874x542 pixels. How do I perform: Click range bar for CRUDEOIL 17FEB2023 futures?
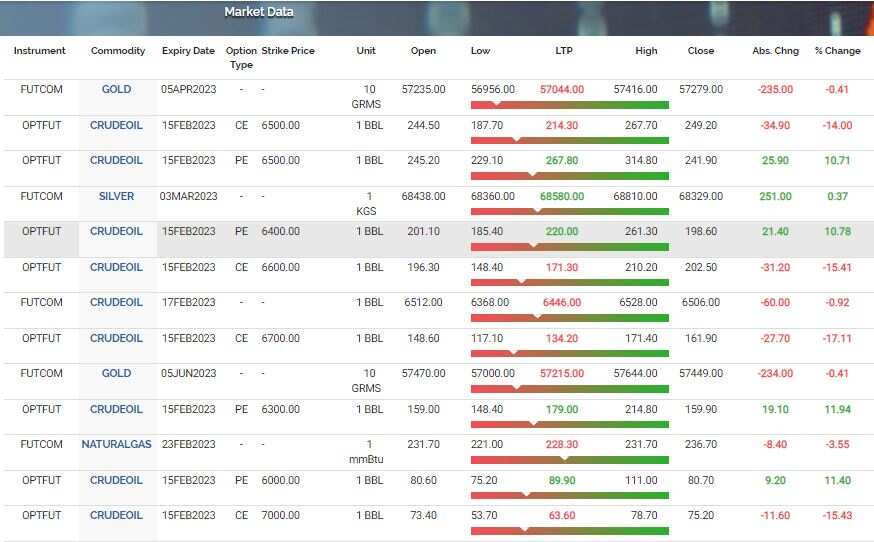(x=570, y=318)
